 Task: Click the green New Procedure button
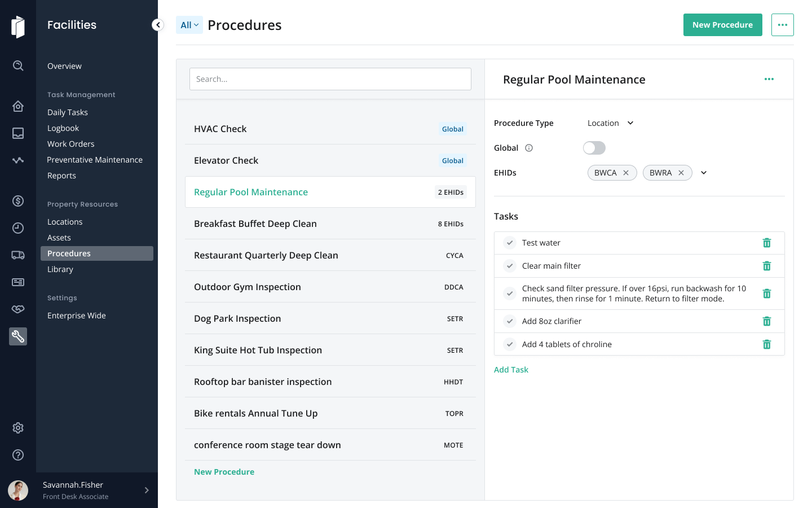coord(722,25)
